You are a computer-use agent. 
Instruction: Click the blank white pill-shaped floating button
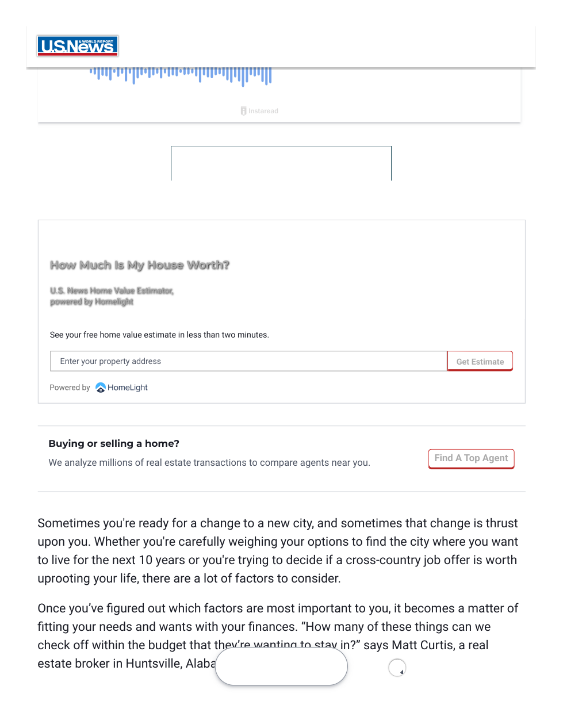tap(281, 666)
